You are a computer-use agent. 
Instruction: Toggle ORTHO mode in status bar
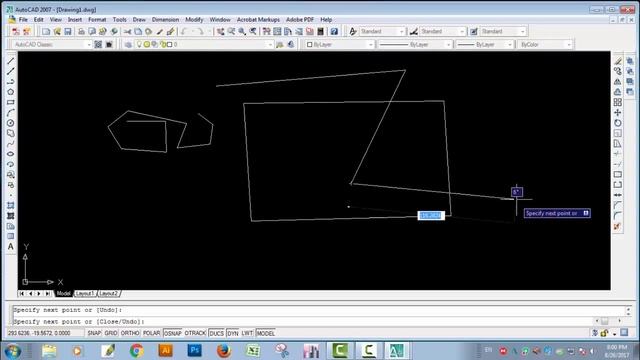130,333
